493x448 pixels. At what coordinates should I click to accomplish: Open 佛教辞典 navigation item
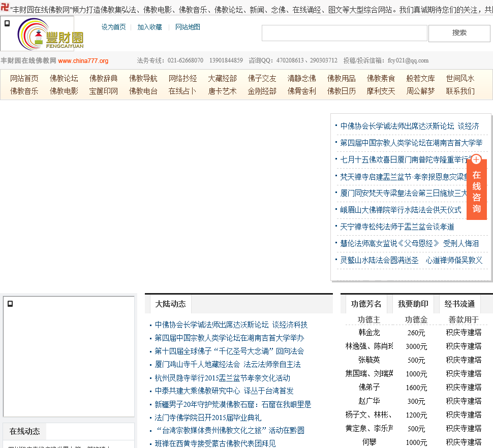(x=104, y=78)
